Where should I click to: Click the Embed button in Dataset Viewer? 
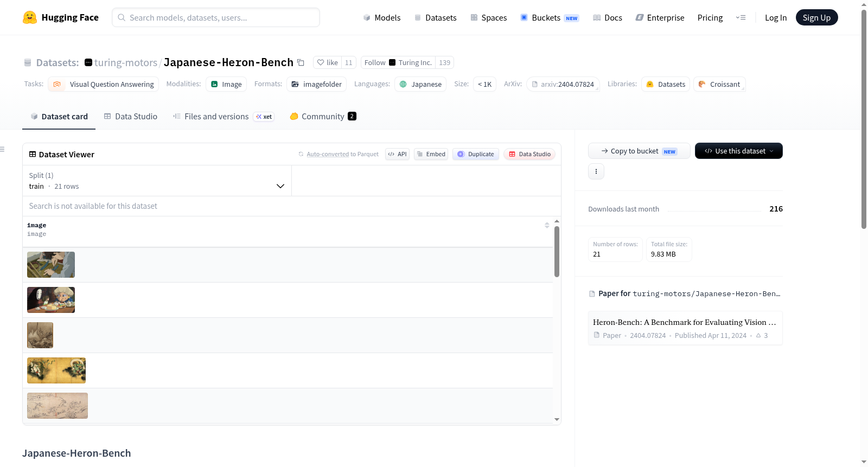click(431, 154)
